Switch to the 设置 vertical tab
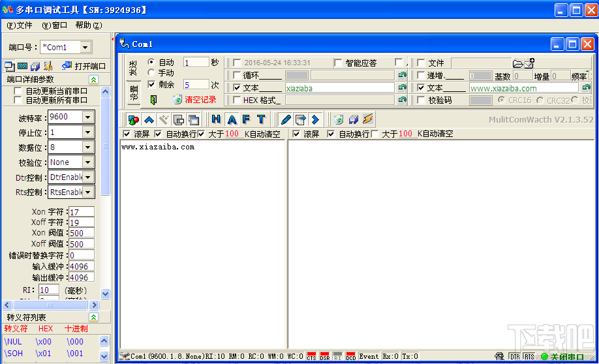 [133, 93]
